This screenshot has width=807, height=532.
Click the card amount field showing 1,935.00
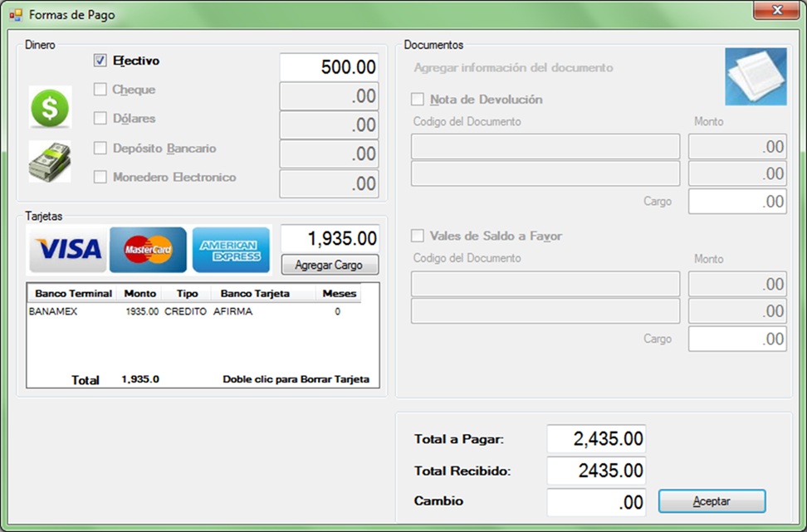tap(330, 239)
